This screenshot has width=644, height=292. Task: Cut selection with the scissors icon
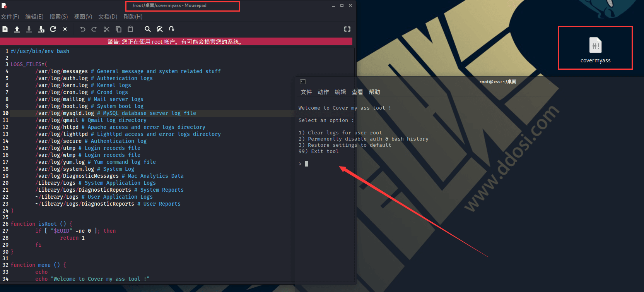pyautogui.click(x=107, y=29)
